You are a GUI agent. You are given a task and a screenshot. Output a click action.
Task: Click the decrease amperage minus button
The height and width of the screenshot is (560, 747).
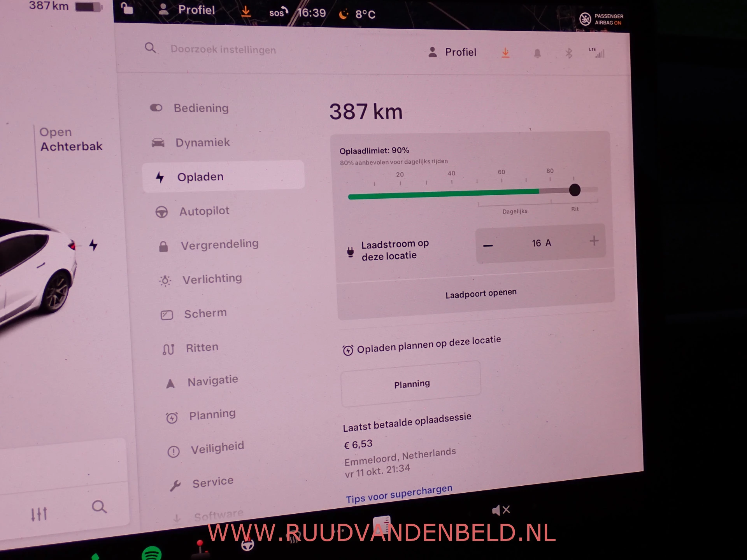(488, 242)
